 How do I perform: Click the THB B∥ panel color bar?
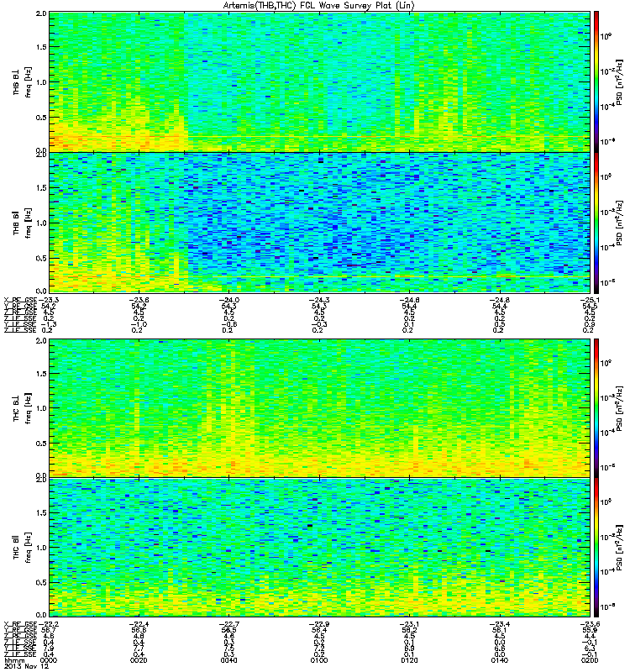(596, 223)
